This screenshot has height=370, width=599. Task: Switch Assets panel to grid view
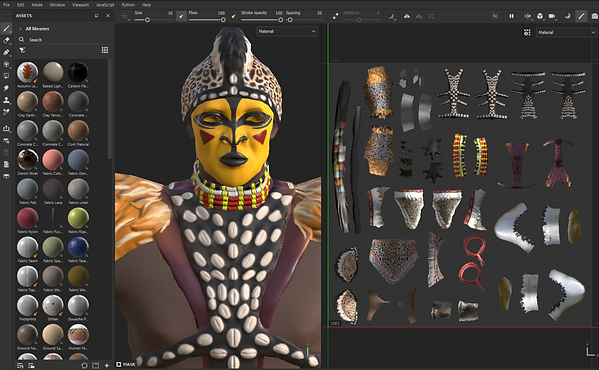[105, 50]
